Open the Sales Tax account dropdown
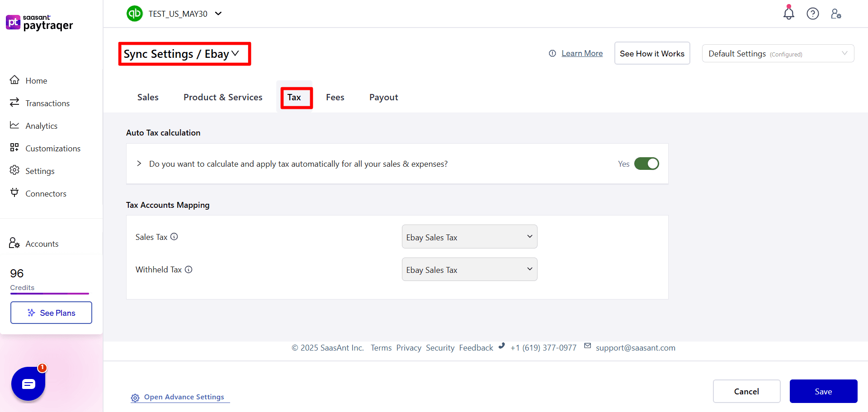 pyautogui.click(x=469, y=236)
